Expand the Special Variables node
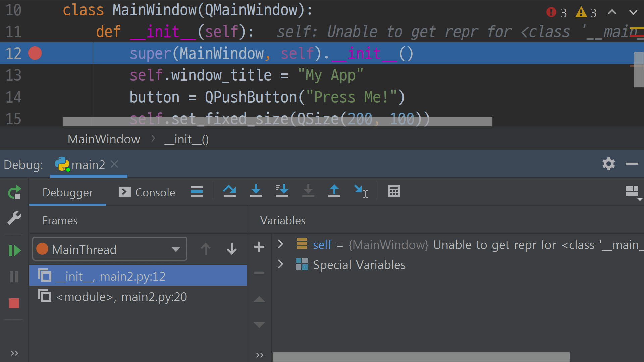 pyautogui.click(x=281, y=264)
